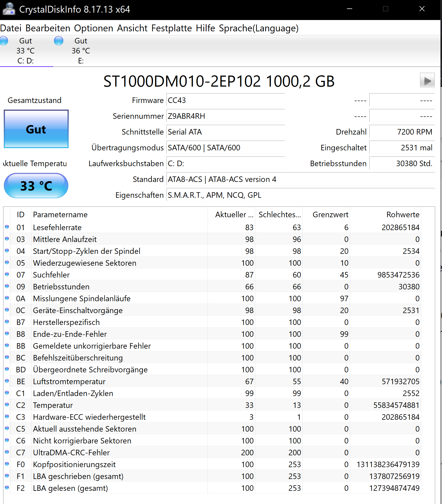This screenshot has height=504, width=442.
Task: Click status dot beside Laden/Entladen-Zyklen
Action: point(7,393)
